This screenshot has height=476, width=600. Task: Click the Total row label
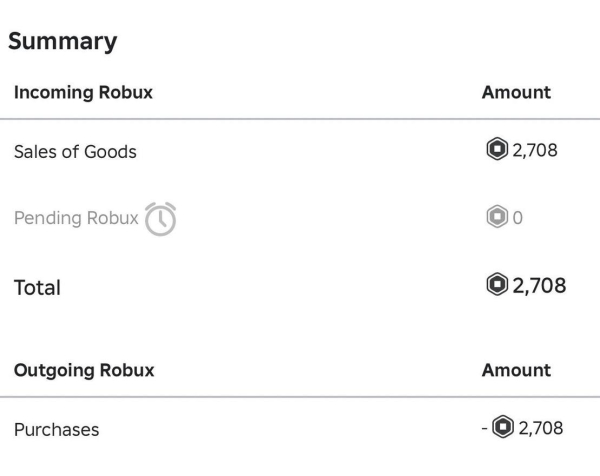[x=37, y=288]
